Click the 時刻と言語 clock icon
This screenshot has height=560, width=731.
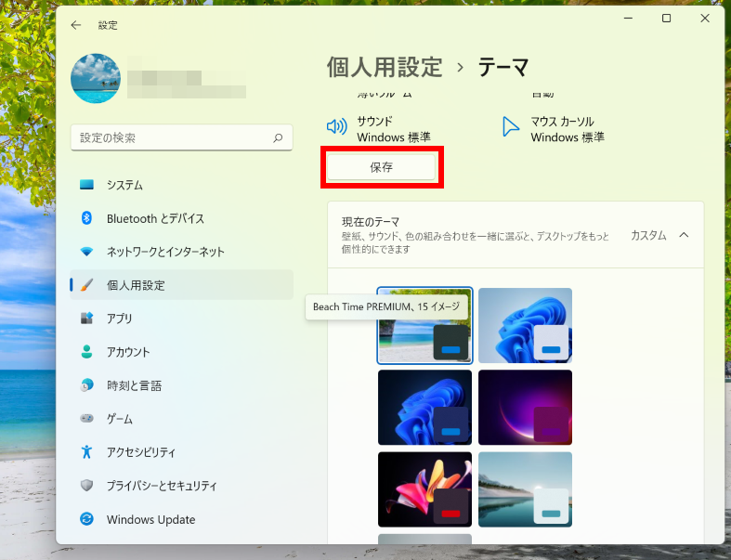(x=86, y=385)
